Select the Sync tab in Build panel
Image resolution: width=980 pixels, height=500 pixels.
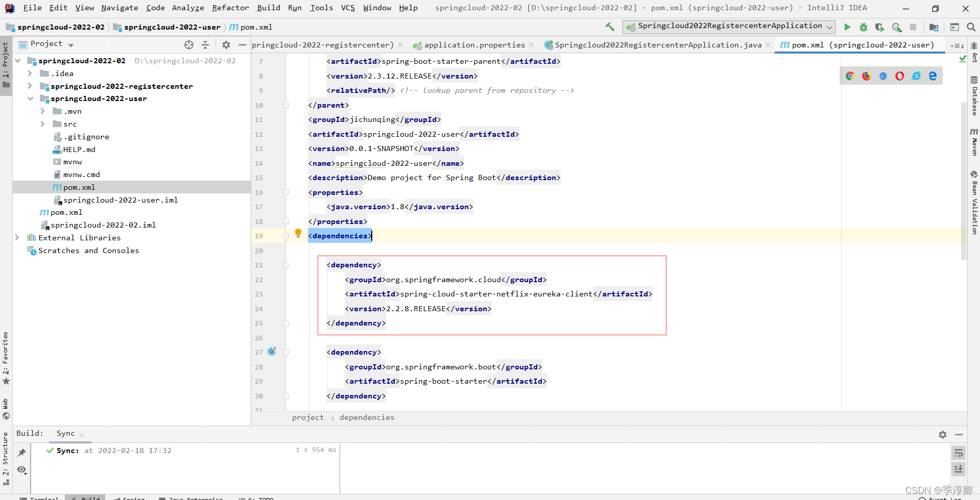click(65, 433)
